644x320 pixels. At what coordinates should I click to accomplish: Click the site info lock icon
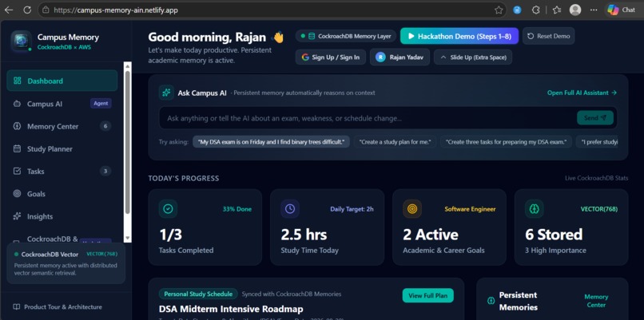pyautogui.click(x=46, y=10)
